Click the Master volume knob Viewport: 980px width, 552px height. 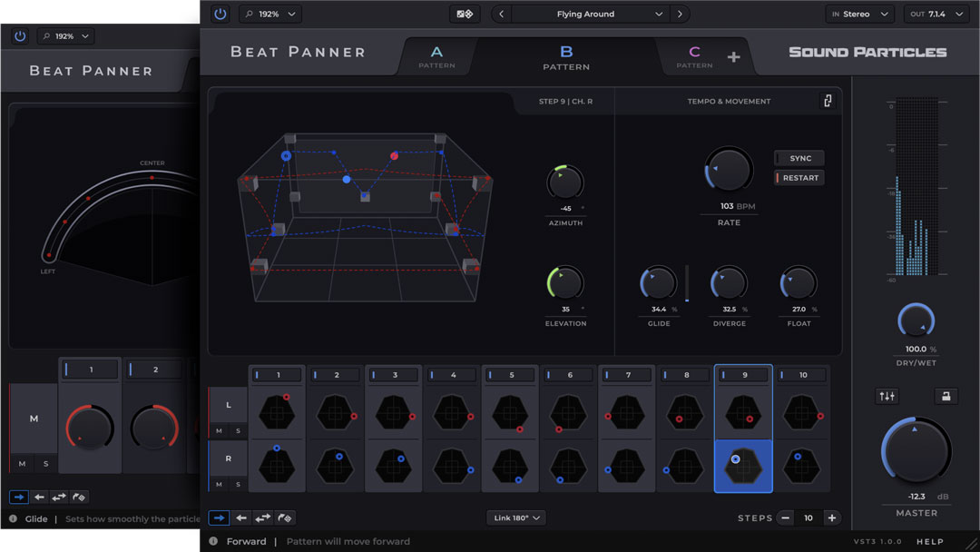(916, 451)
